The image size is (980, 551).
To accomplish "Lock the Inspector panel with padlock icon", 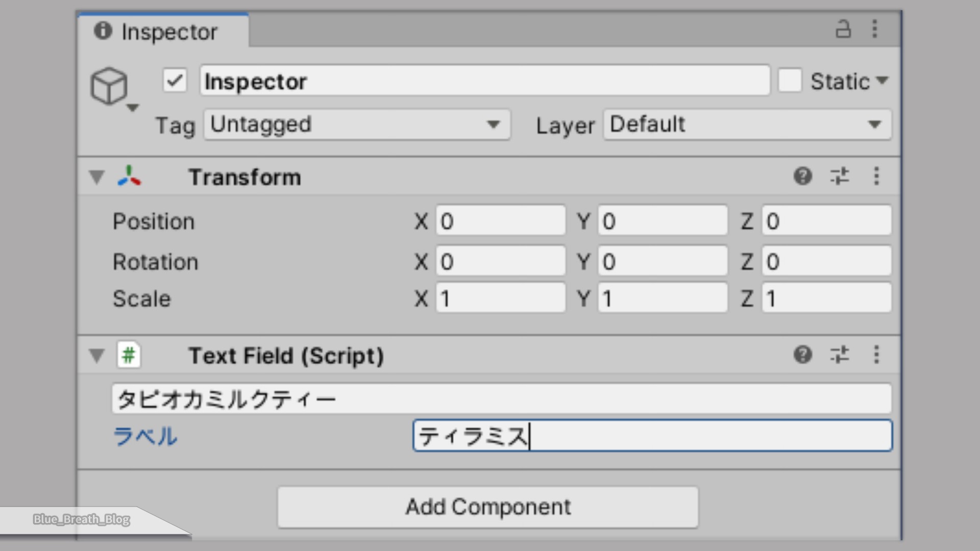I will [x=843, y=29].
